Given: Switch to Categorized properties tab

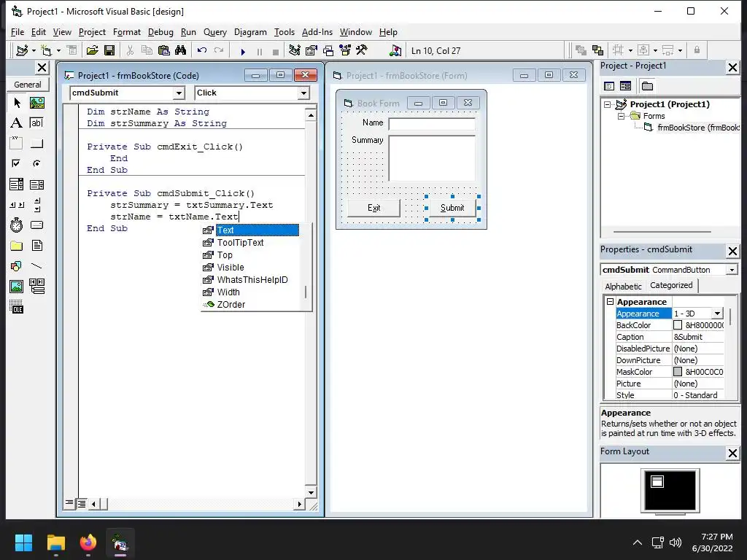Looking at the screenshot, I should [671, 285].
